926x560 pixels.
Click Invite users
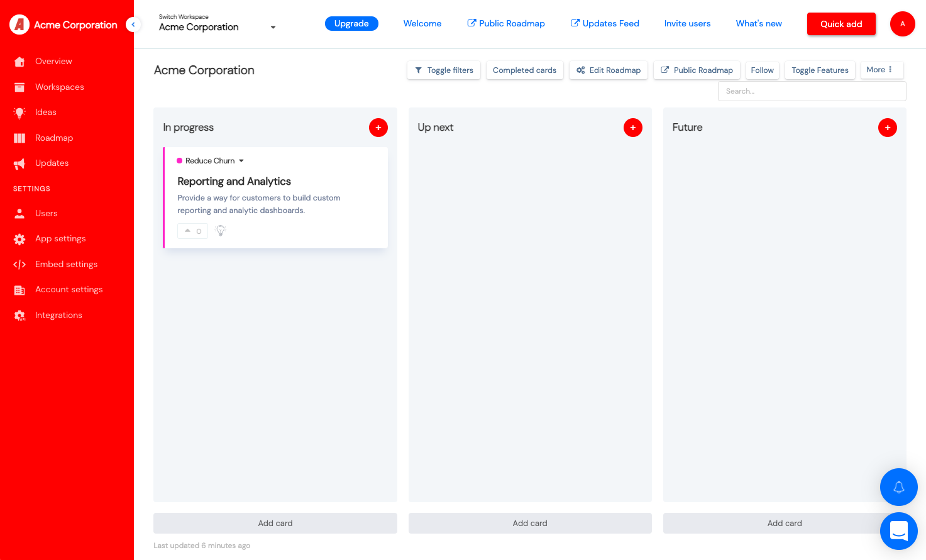tap(688, 23)
